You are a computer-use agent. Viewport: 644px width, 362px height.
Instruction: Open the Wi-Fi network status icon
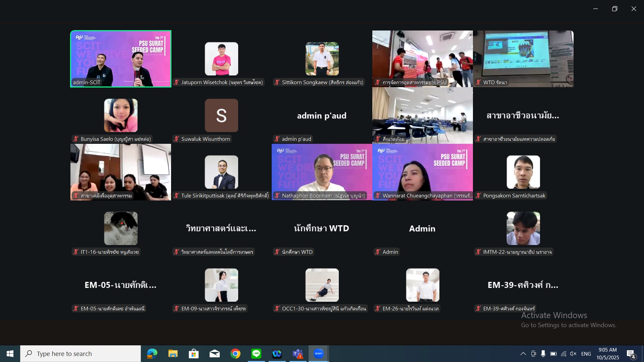[563, 354]
